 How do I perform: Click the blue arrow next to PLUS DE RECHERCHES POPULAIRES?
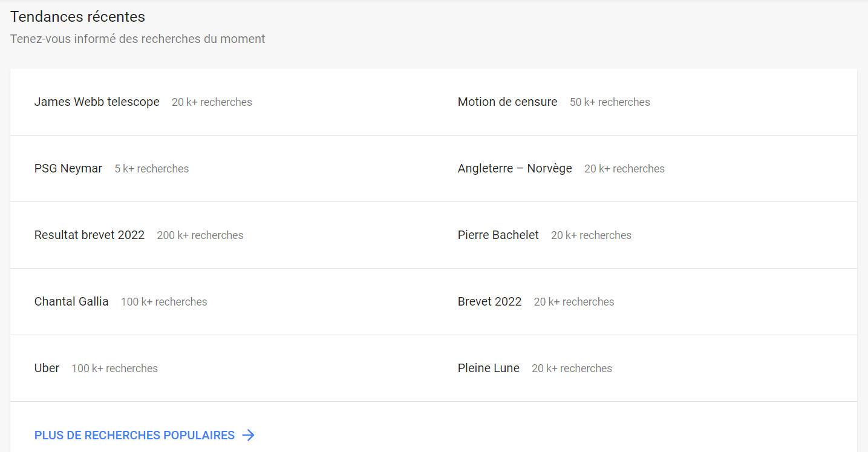(249, 435)
